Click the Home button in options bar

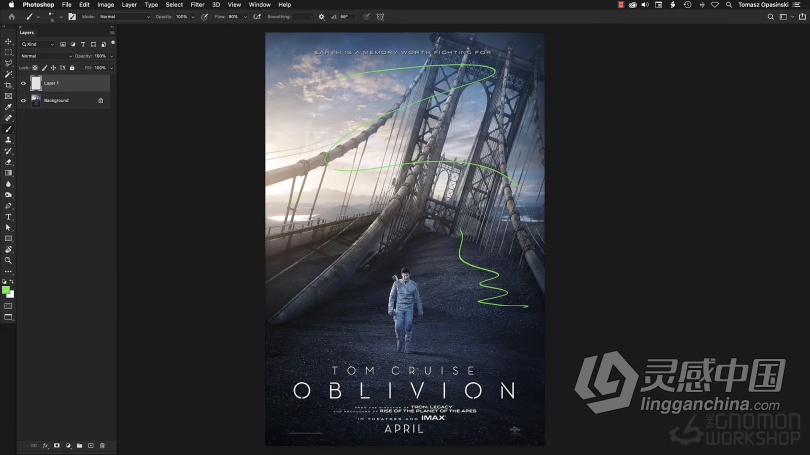point(12,17)
